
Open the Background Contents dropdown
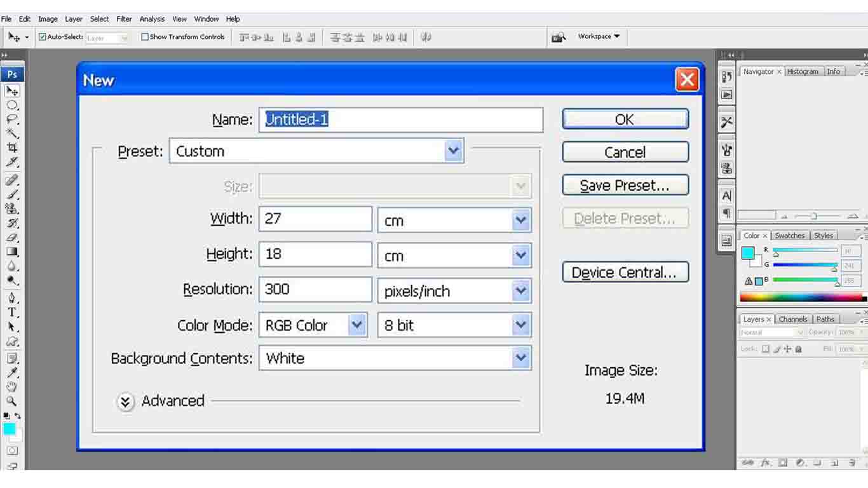pyautogui.click(x=395, y=358)
